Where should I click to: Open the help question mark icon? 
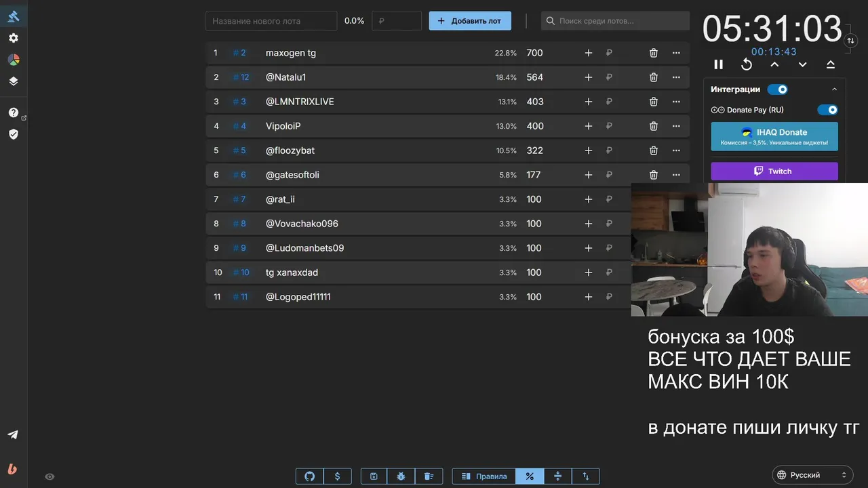tap(14, 113)
